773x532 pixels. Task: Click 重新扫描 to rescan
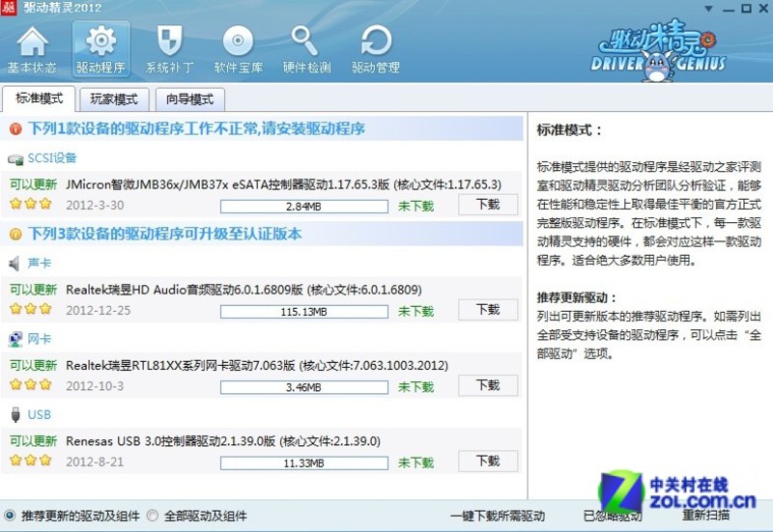(x=706, y=516)
